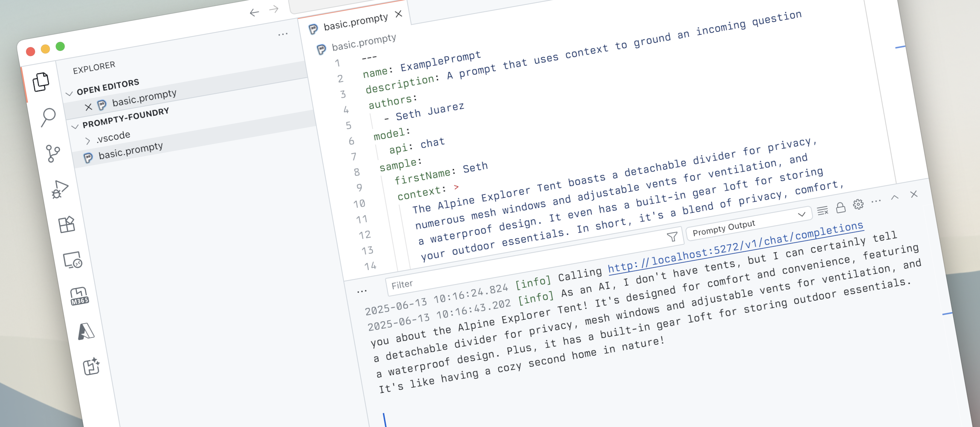The height and width of the screenshot is (427, 980).
Task: Clear the output panel with the clear icon
Action: (822, 210)
